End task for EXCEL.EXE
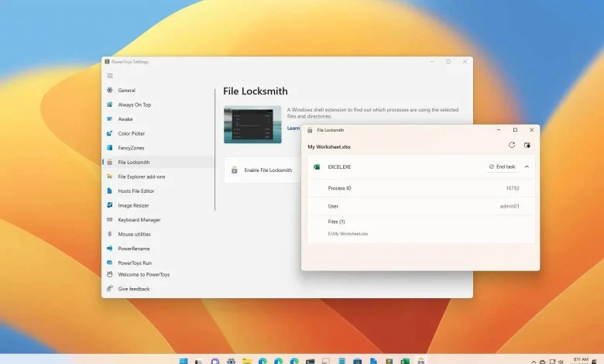Viewport: 604px width, 364px height. pyautogui.click(x=503, y=167)
